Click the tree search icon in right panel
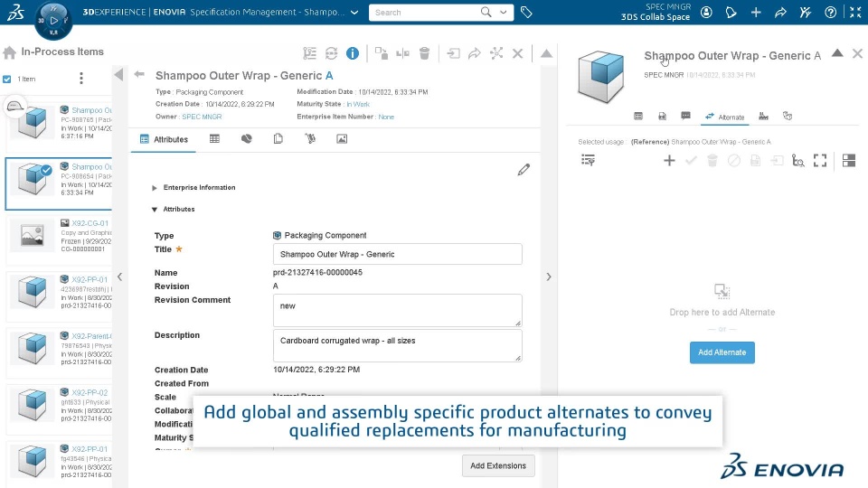Viewport: 868px width, 488px height. 797,161
